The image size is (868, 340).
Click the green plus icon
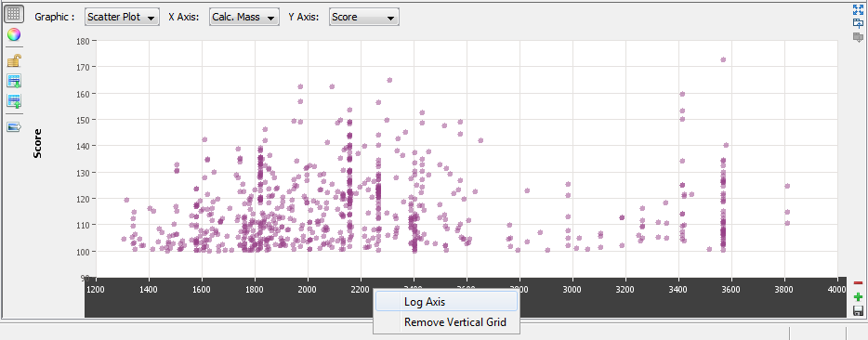pyautogui.click(x=858, y=297)
